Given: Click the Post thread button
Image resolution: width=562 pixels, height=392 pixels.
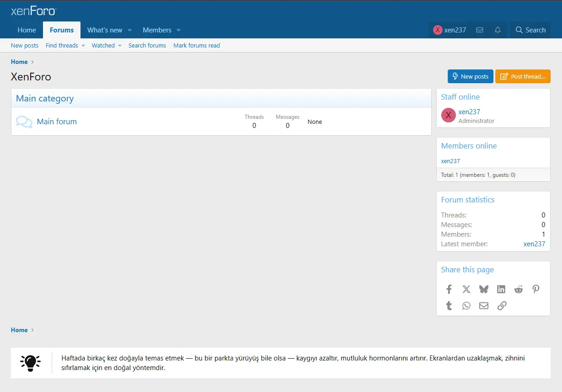Looking at the screenshot, I should (523, 76).
